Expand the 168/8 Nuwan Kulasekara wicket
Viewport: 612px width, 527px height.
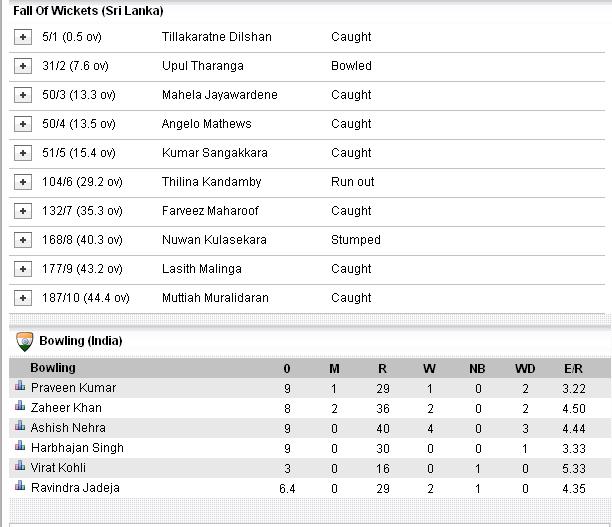[x=23, y=240]
